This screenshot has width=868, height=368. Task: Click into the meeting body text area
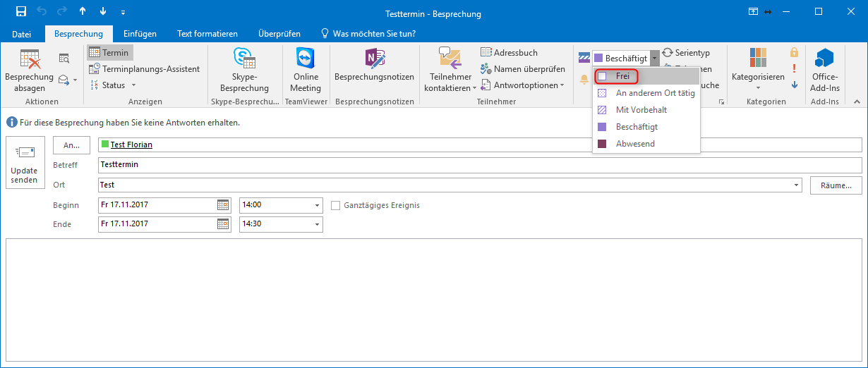coord(433,300)
